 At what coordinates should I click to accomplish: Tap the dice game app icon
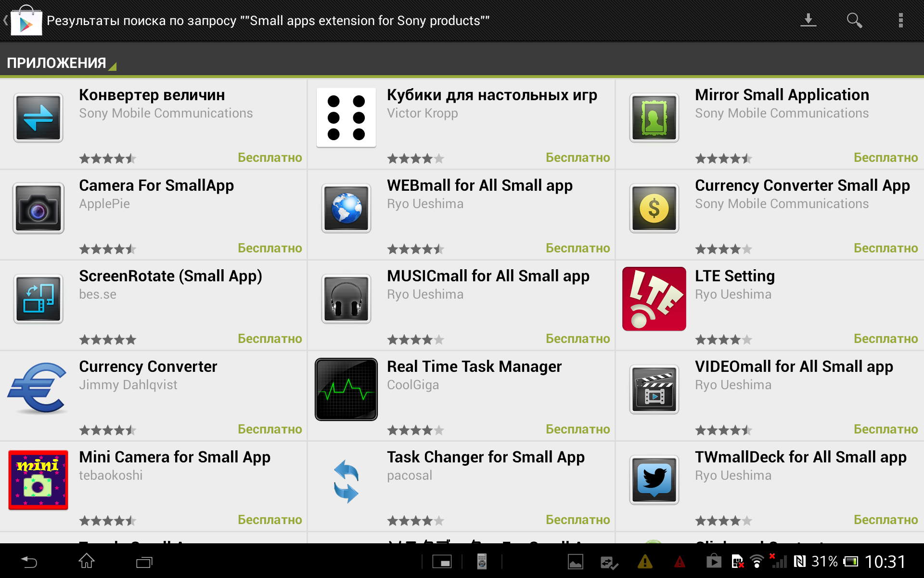tap(346, 118)
